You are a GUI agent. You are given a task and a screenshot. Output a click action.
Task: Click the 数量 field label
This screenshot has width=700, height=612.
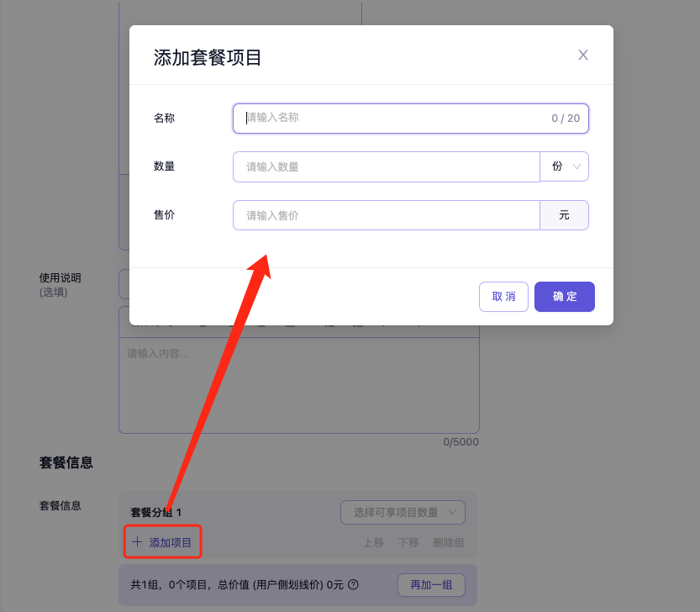pos(164,166)
